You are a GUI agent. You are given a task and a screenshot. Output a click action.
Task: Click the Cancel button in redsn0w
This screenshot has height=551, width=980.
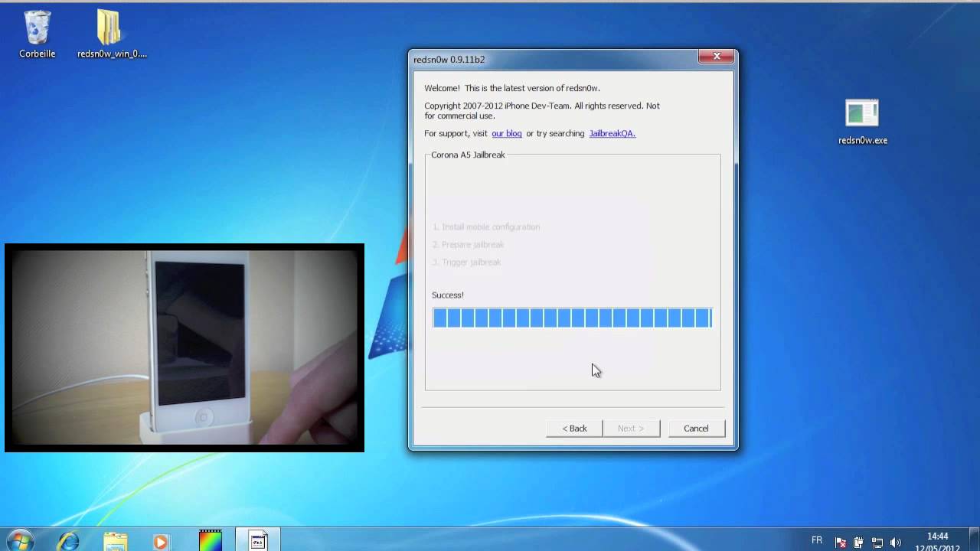(696, 428)
